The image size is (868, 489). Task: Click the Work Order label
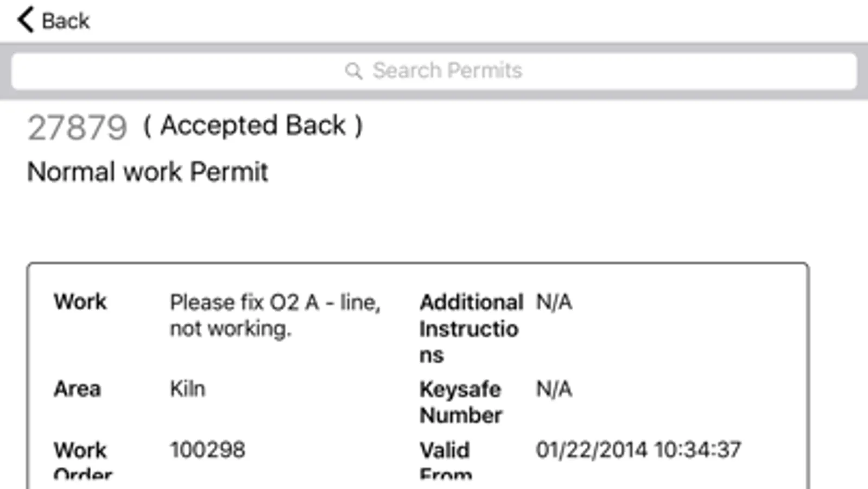[x=81, y=459]
